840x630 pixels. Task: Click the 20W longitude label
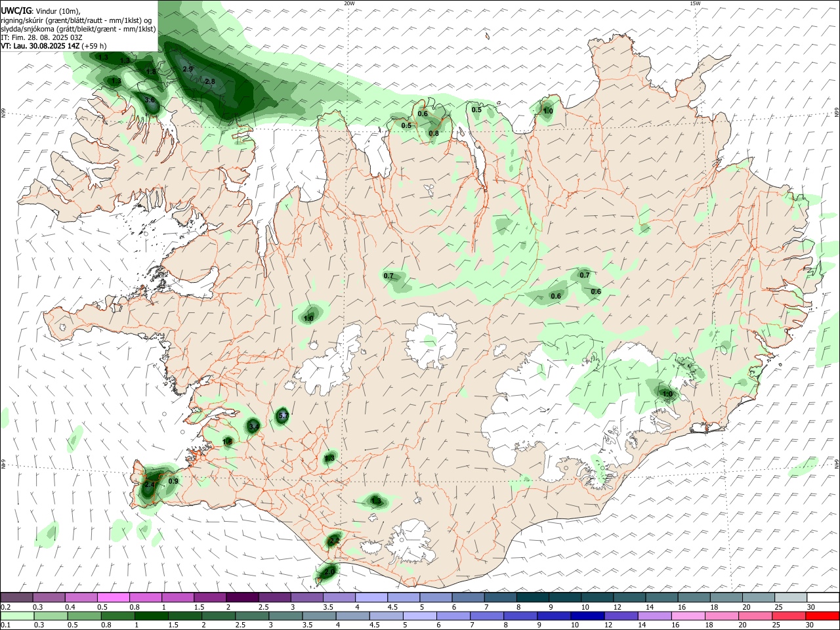point(349,3)
